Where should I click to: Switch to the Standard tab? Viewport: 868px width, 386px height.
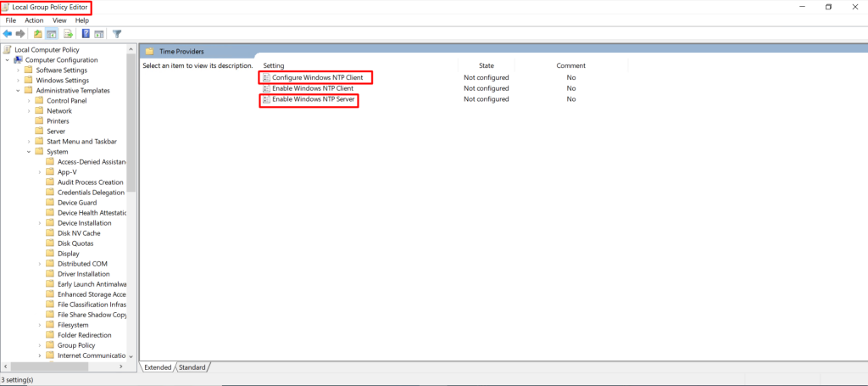(192, 367)
